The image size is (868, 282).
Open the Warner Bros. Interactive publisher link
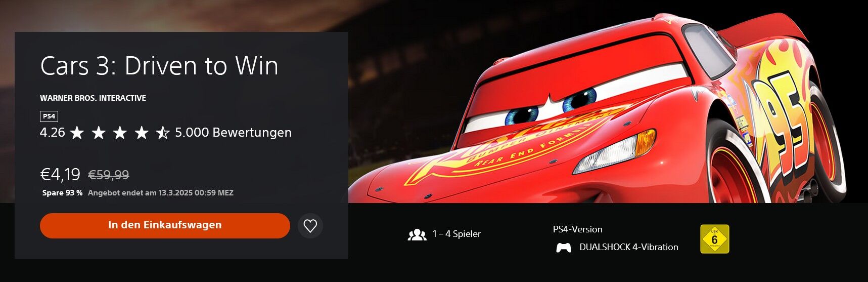[x=93, y=98]
